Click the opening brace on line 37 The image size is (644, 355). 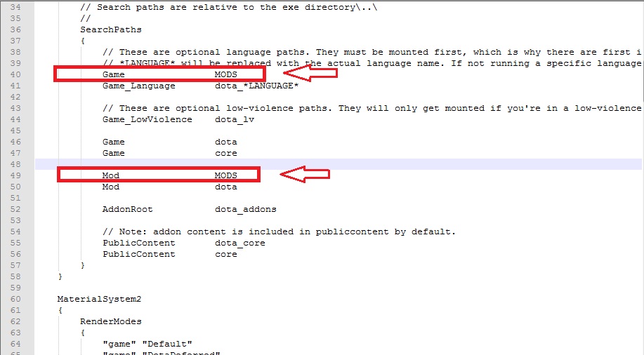coord(83,41)
